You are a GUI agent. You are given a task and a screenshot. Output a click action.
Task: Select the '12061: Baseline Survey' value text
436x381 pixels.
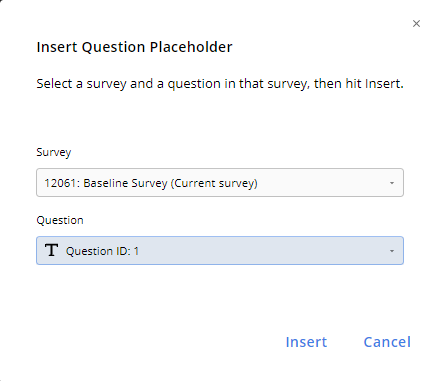coord(106,183)
